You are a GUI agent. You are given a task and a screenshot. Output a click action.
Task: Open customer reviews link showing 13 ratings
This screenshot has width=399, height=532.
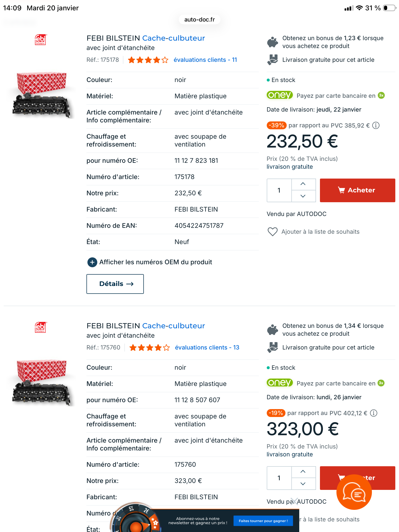(x=207, y=348)
